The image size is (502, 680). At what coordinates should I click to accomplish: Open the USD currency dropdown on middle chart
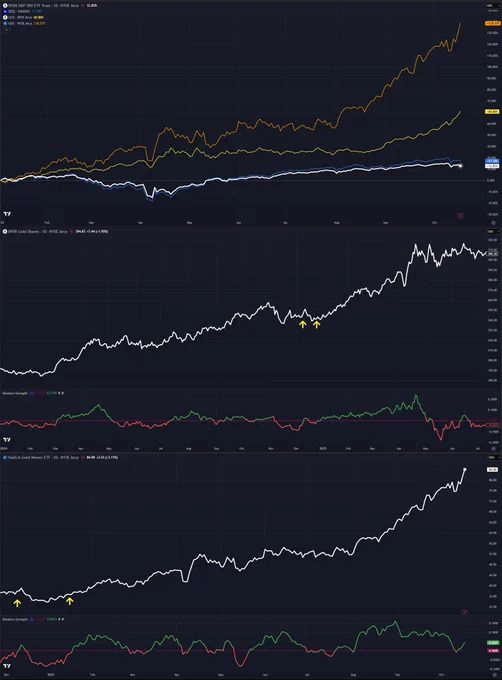point(494,232)
